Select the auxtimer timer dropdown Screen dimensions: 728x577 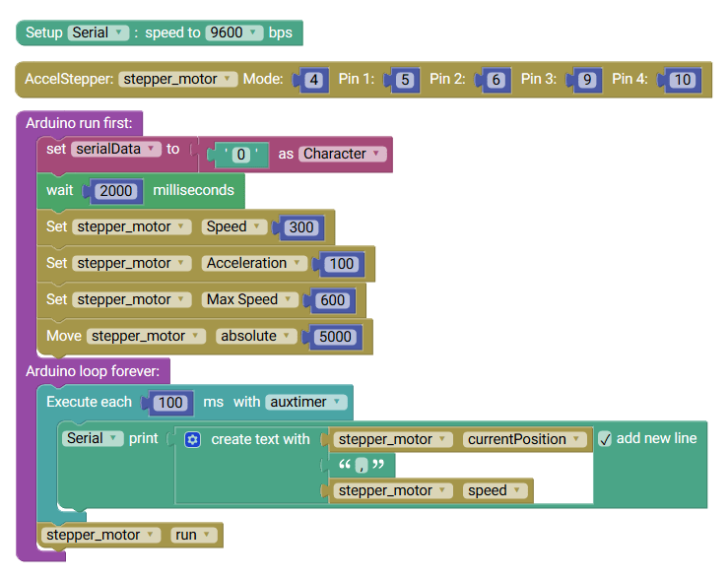[306, 402]
